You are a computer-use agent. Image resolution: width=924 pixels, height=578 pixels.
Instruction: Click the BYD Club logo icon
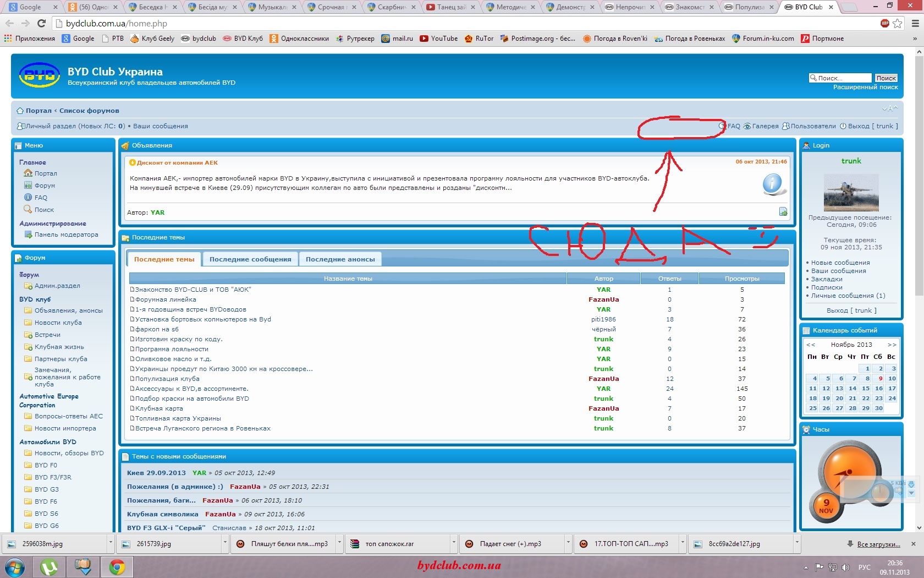(x=39, y=75)
